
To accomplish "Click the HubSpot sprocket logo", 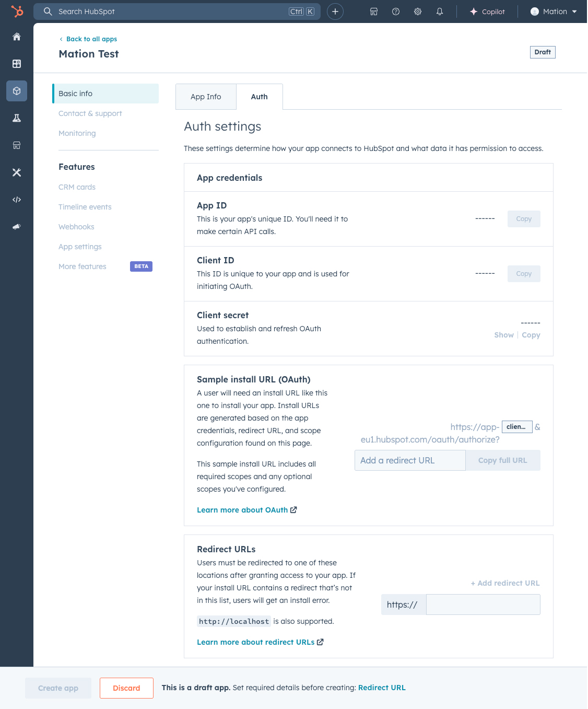I will [x=17, y=11].
